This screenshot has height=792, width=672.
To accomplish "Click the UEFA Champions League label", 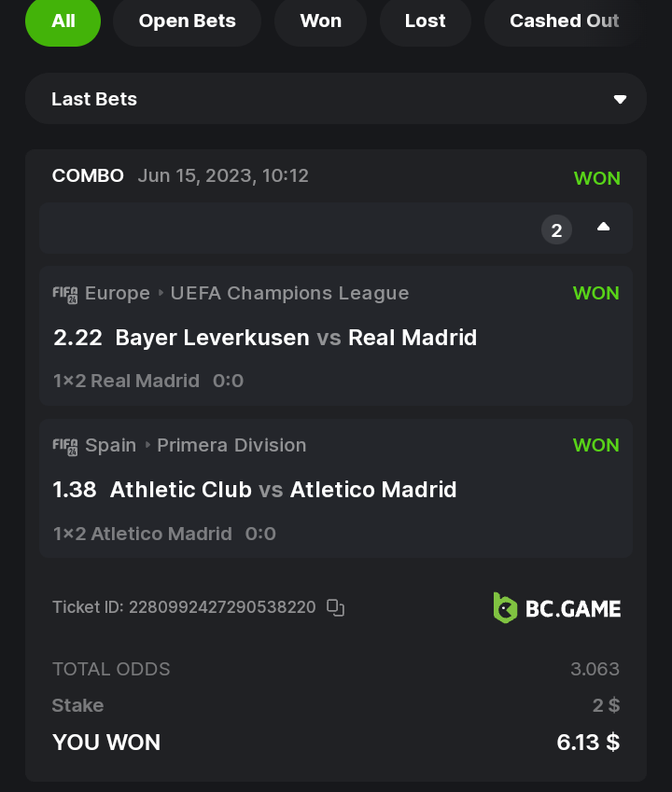I will (289, 293).
